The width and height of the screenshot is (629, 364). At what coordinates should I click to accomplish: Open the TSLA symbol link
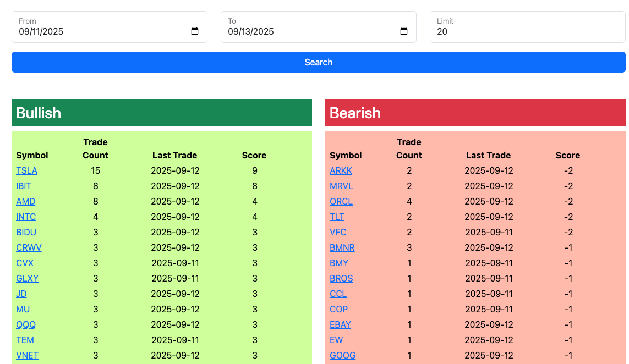tap(26, 171)
